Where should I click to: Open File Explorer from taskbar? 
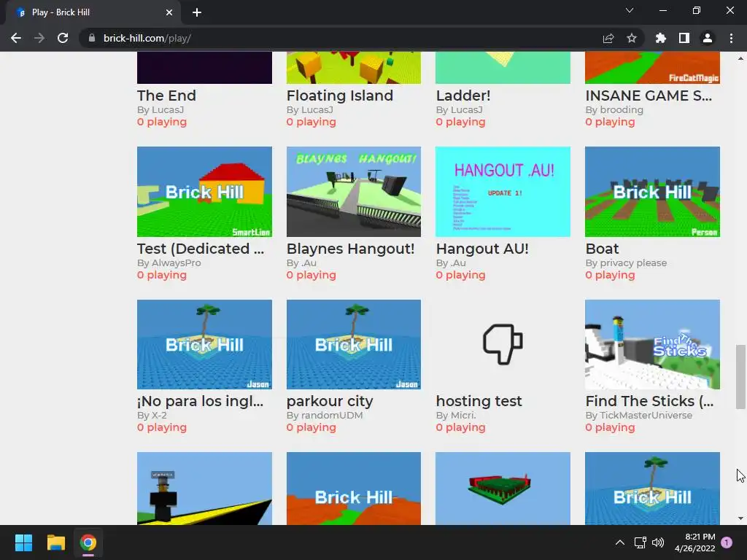click(55, 542)
